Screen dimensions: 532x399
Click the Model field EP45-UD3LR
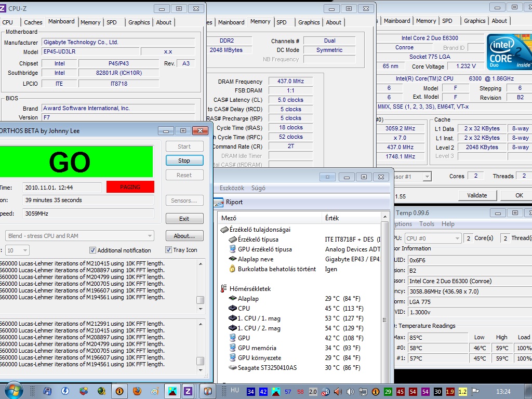click(x=90, y=51)
